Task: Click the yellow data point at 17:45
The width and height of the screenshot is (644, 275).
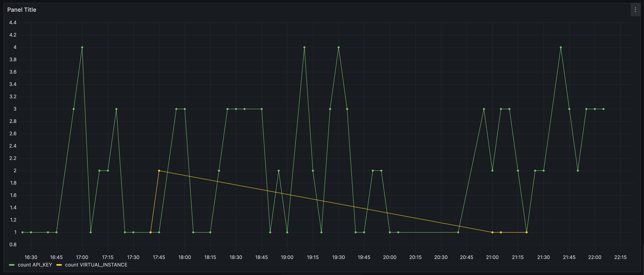Action: click(159, 171)
